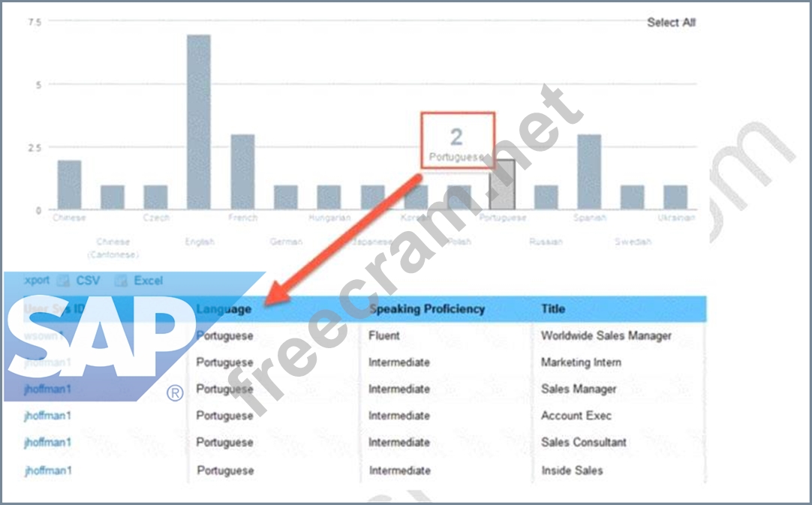Select the French bar in the chart
812x505 pixels.
(x=243, y=172)
